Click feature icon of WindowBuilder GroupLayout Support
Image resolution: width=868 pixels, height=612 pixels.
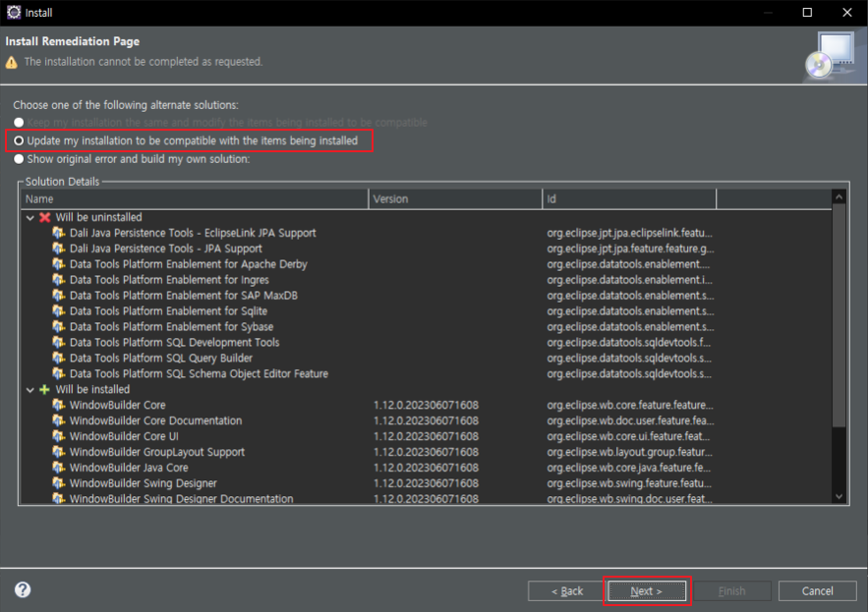[59, 452]
